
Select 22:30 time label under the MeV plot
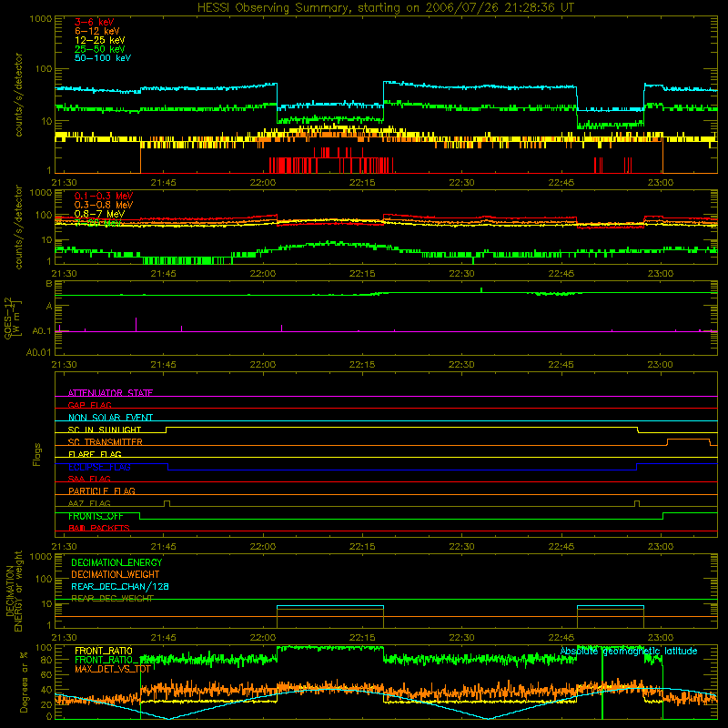(x=461, y=274)
